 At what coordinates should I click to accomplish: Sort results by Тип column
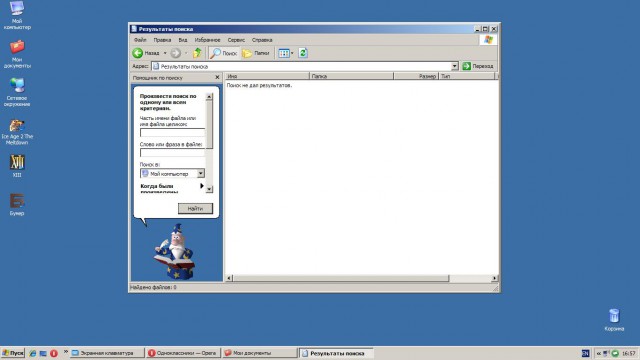[467, 76]
